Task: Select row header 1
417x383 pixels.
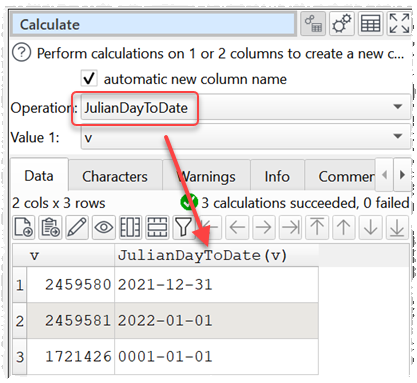Action: 20,285
